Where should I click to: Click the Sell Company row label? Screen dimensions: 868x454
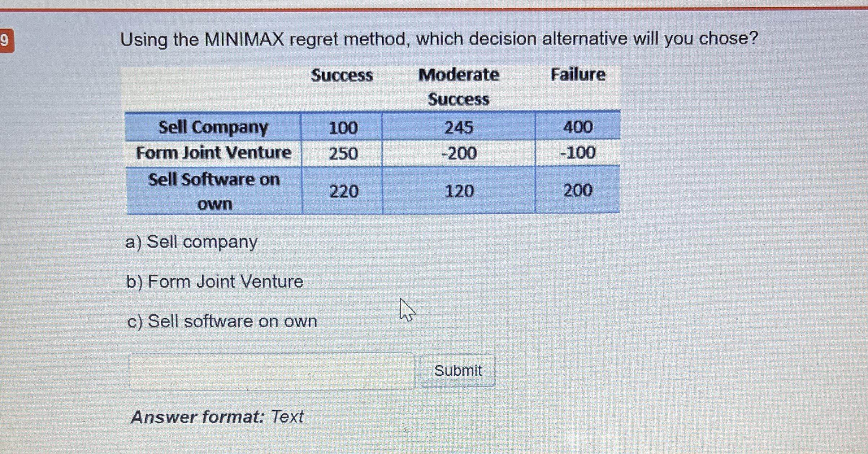[x=214, y=127]
